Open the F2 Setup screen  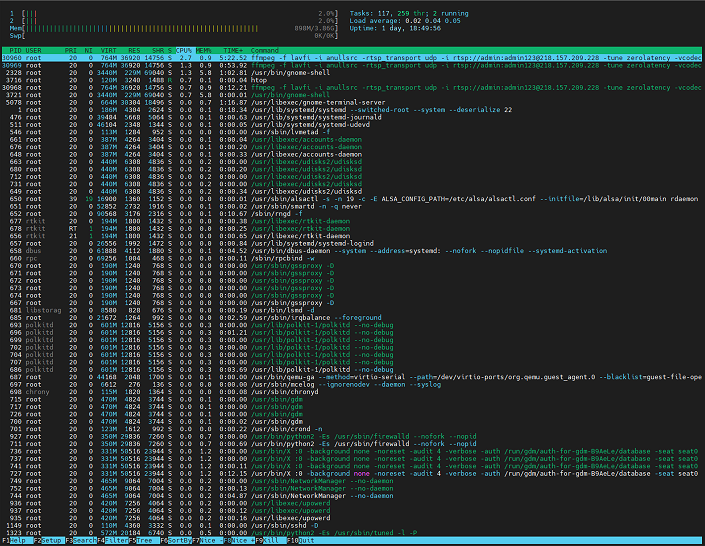point(49,541)
